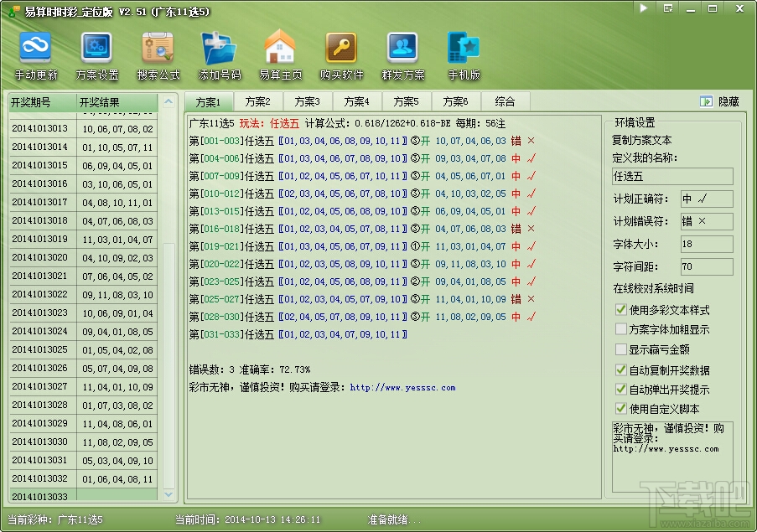Select row 20141013025 in results list
757x532 pixels.
click(x=84, y=349)
